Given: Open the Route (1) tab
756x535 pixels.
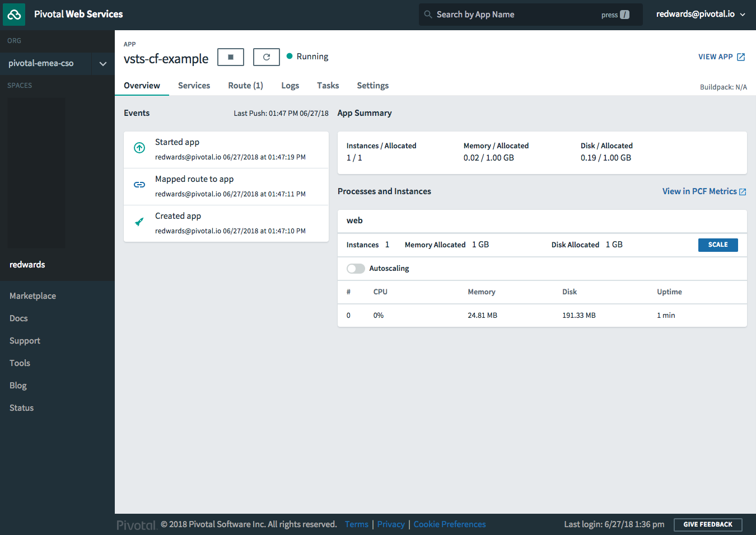Looking at the screenshot, I should tap(245, 86).
